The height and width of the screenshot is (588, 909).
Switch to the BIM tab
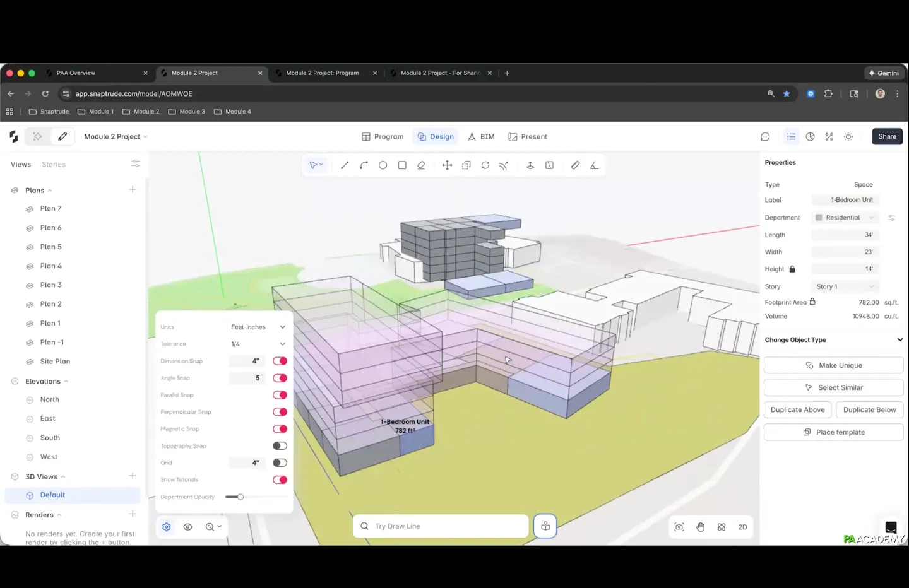(481, 136)
